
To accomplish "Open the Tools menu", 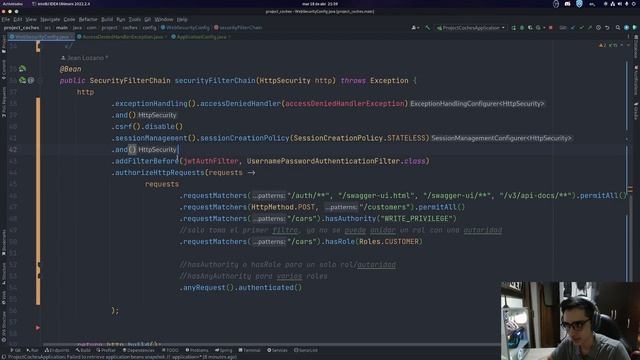I will click(134, 19).
